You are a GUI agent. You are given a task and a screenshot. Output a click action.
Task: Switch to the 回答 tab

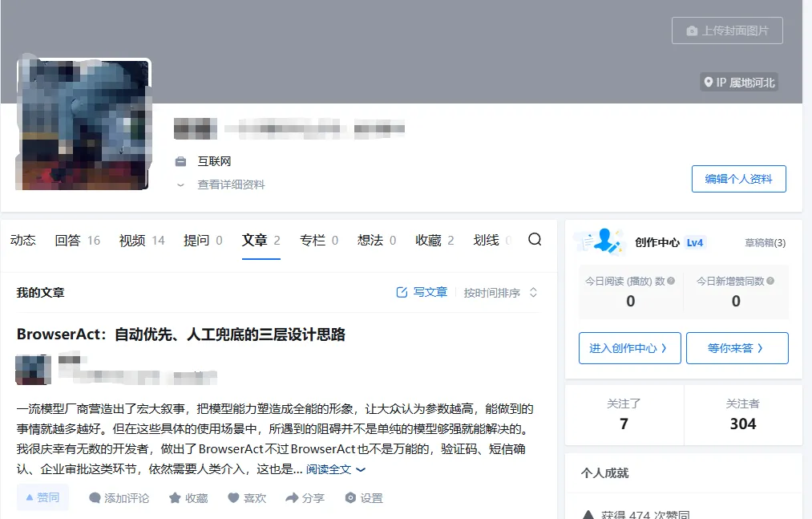(77, 240)
